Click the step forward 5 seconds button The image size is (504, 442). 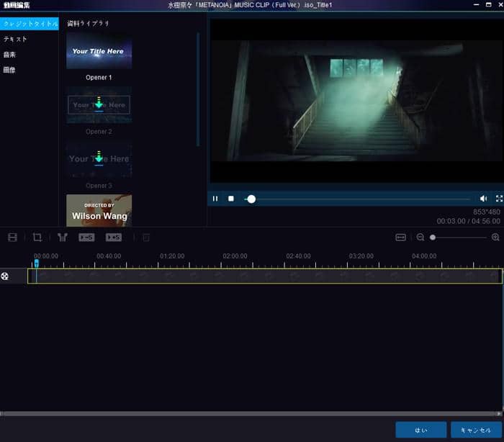click(x=114, y=237)
